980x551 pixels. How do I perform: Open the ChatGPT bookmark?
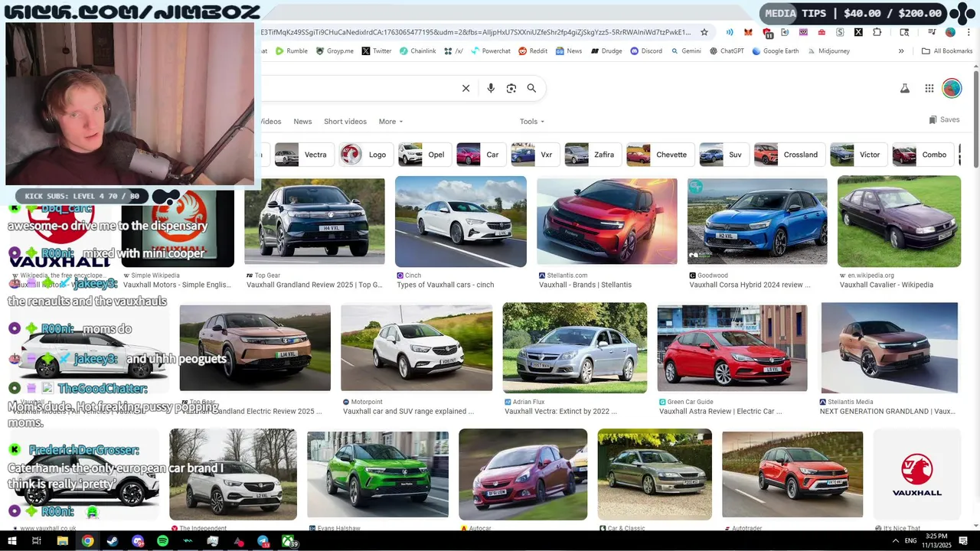(727, 51)
